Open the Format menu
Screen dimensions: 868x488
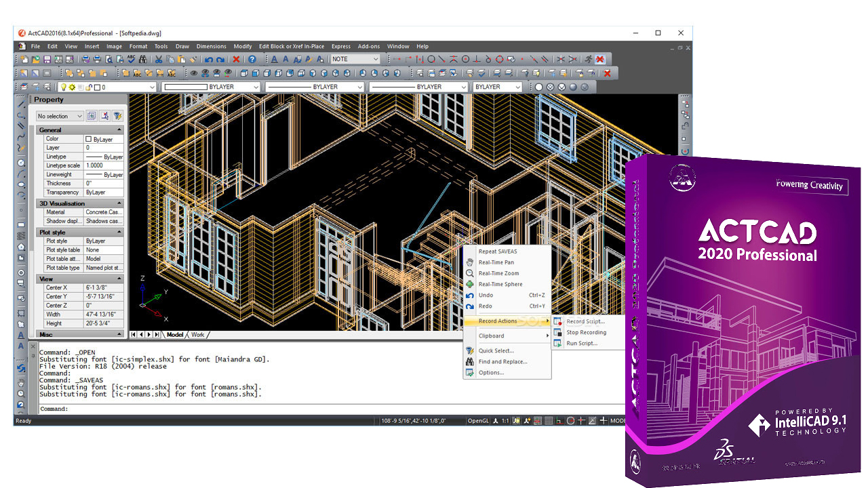138,46
